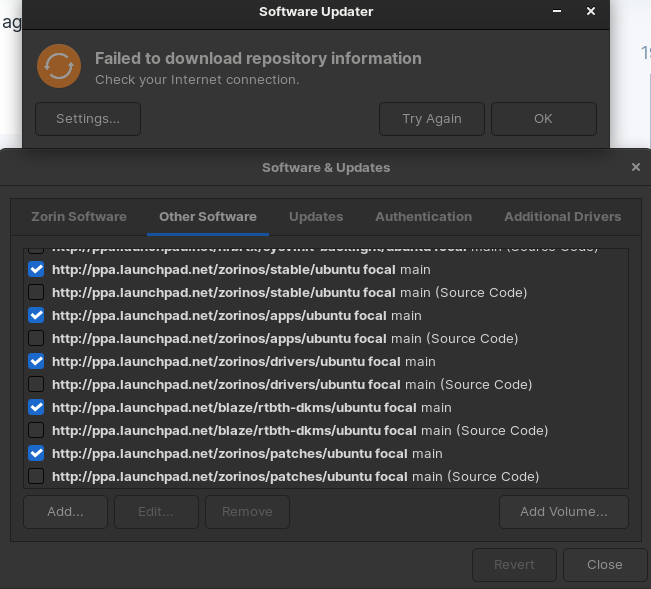Close the Software Updater window

pyautogui.click(x=591, y=11)
